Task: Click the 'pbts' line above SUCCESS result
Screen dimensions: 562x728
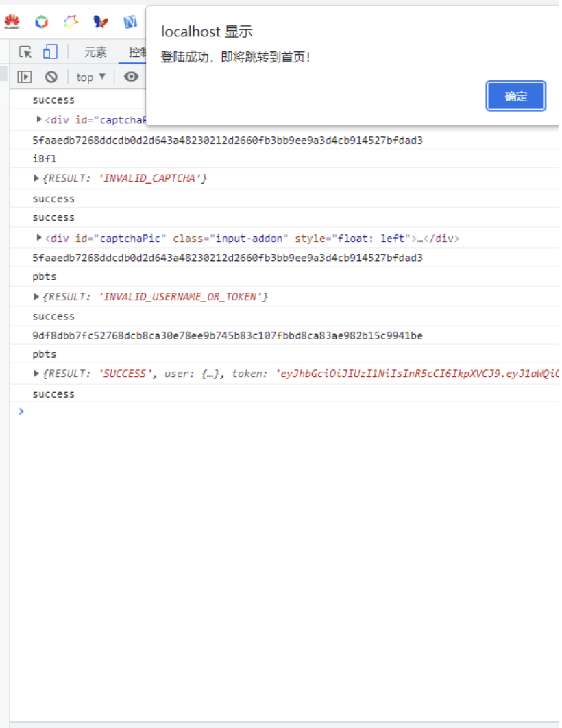Action: tap(45, 354)
